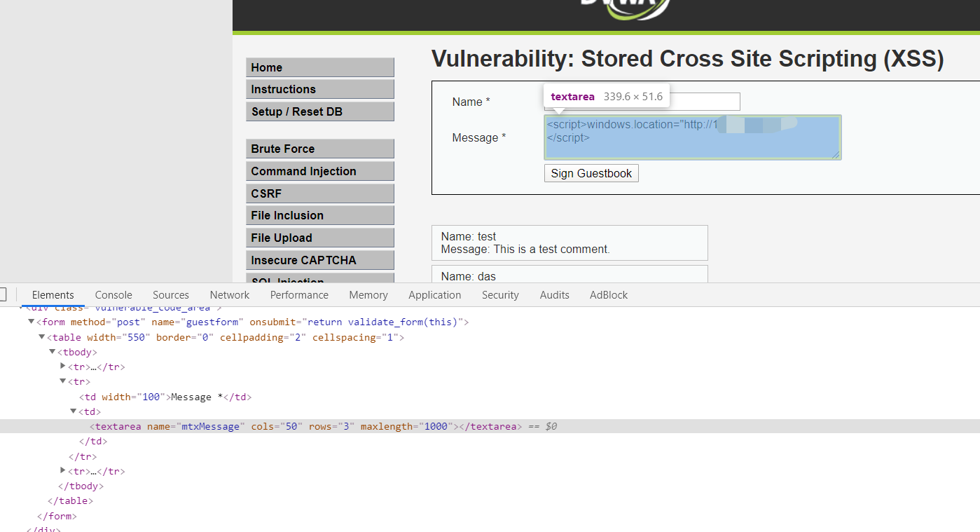
Task: Collapse the table width=550 node
Action: click(x=42, y=337)
